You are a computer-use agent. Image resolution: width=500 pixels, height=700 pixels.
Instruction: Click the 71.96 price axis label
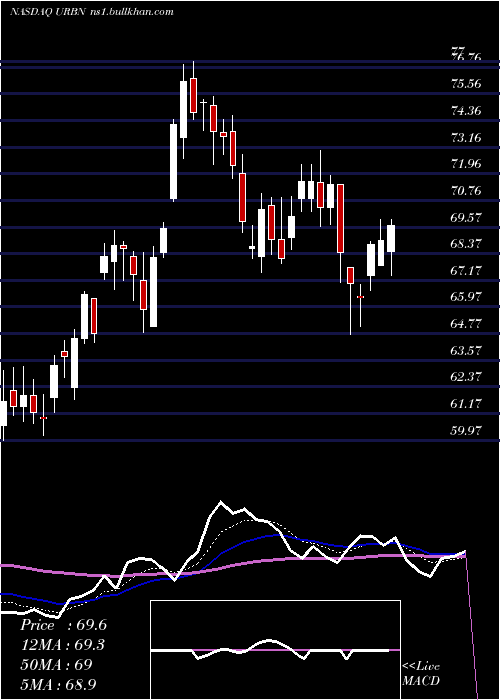point(466,164)
